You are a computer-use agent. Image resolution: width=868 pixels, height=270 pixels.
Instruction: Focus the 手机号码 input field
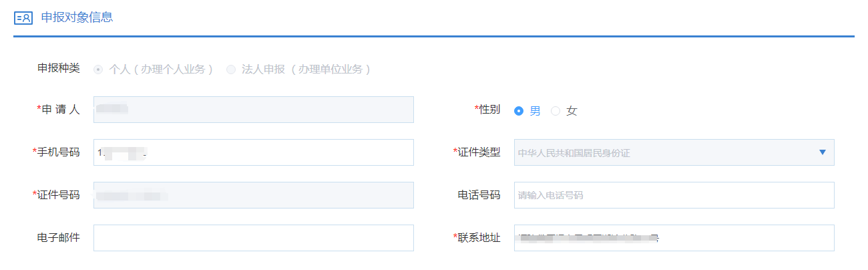coord(254,152)
